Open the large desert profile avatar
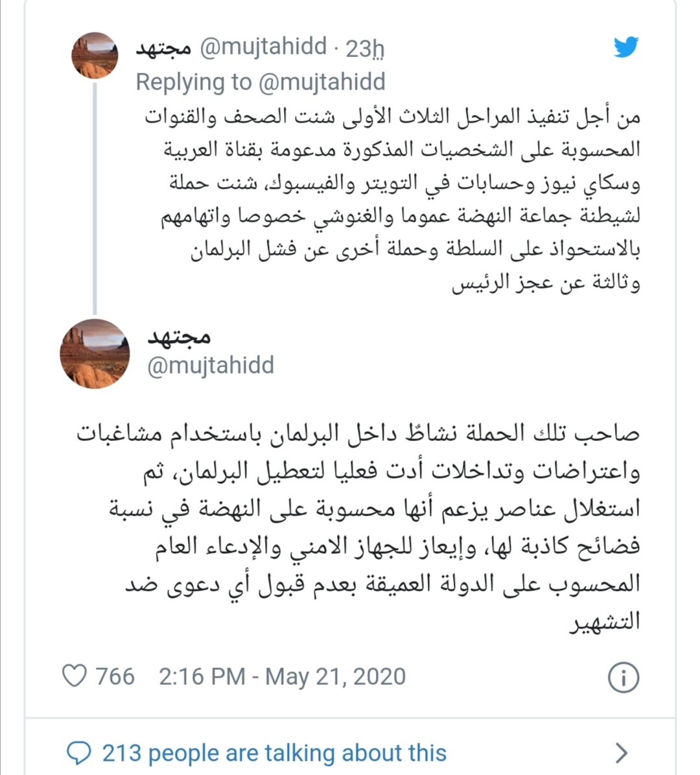700x775 pixels. (x=95, y=354)
